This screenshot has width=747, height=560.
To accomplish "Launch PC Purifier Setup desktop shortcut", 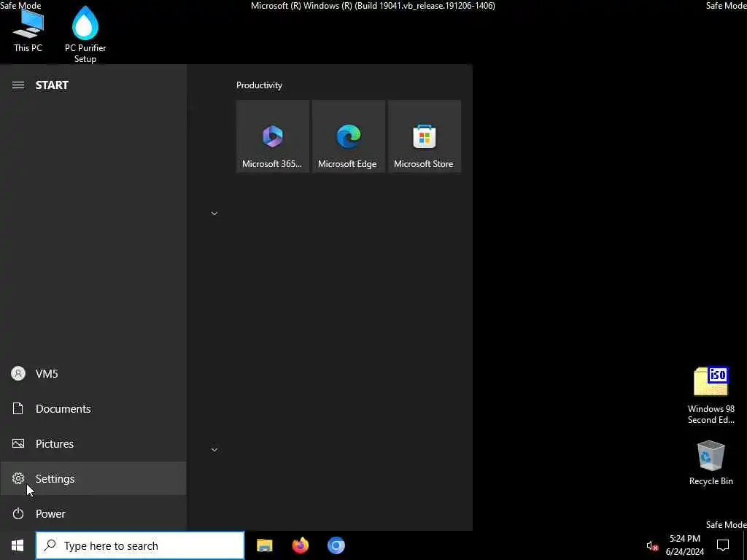I will click(85, 34).
